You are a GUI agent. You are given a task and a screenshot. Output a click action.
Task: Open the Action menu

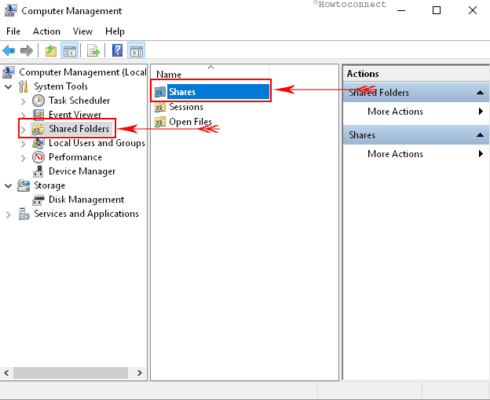coord(47,31)
